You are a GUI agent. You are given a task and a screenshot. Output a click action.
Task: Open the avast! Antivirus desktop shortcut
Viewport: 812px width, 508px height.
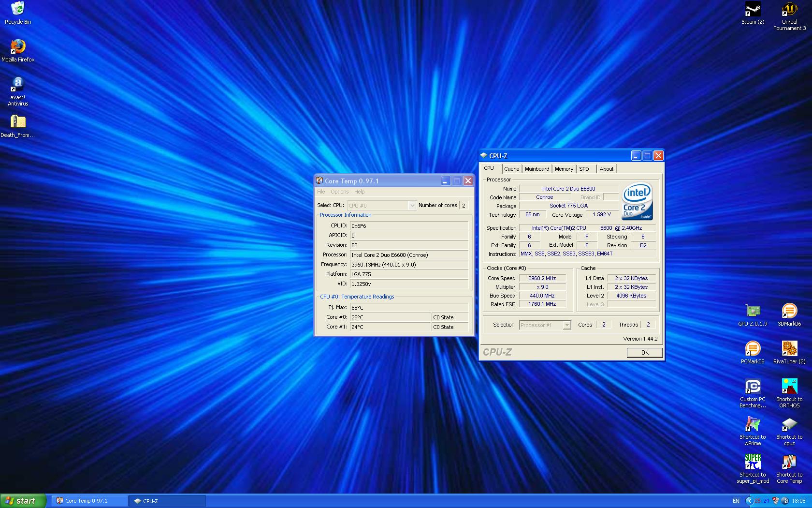18,91
